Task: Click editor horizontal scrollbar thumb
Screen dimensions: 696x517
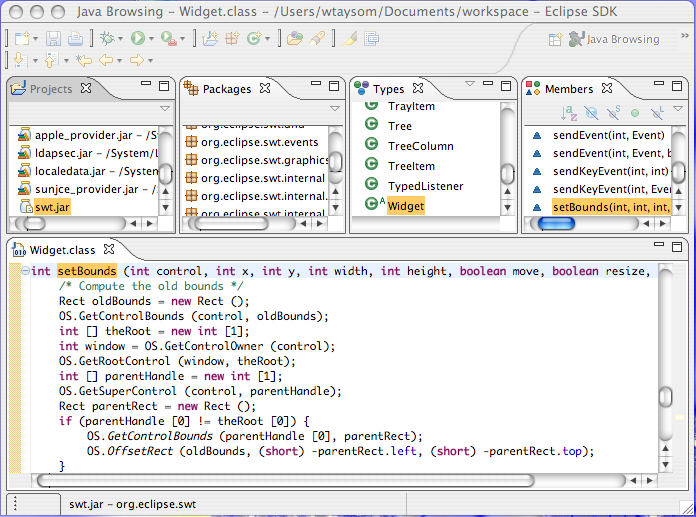Action: (x=286, y=480)
